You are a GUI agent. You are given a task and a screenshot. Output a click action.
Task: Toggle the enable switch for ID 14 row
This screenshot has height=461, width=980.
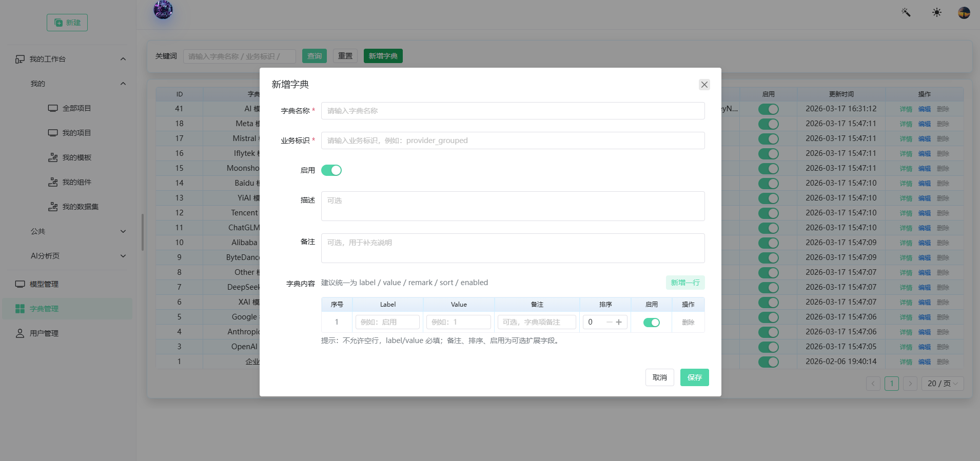[x=769, y=184]
